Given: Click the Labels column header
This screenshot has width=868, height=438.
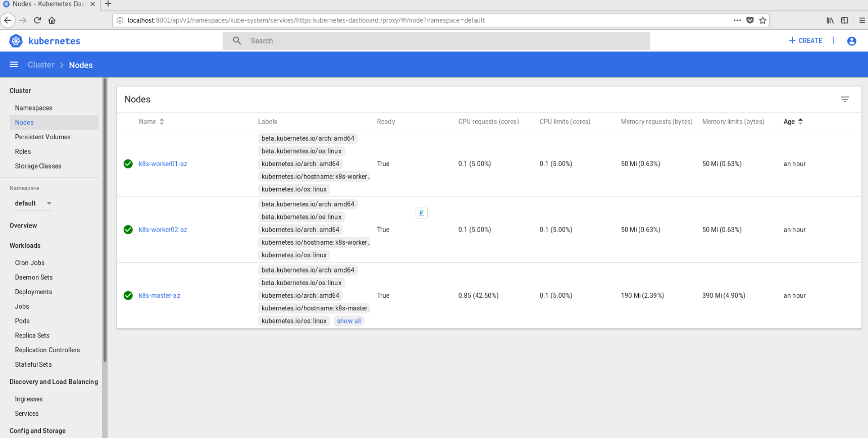Looking at the screenshot, I should 267,122.
